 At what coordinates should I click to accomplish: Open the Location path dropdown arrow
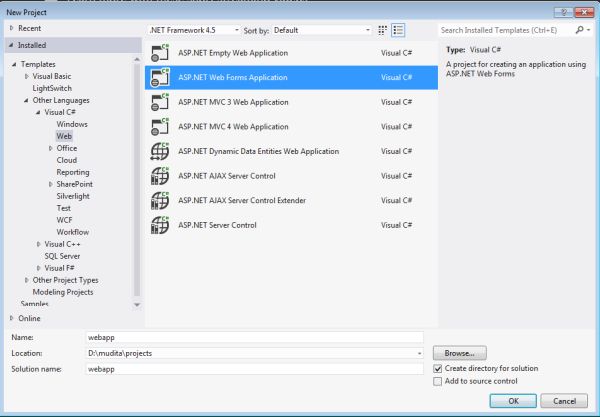[419, 353]
